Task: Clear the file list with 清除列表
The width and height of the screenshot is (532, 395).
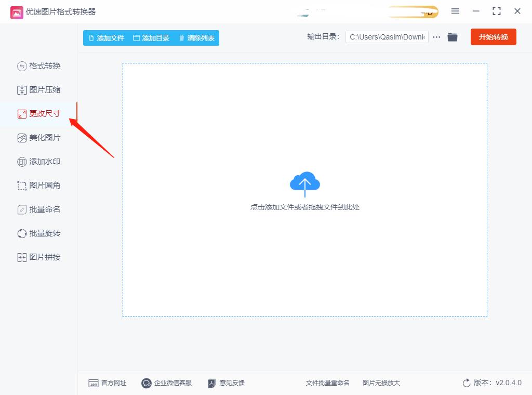Action: click(x=197, y=38)
